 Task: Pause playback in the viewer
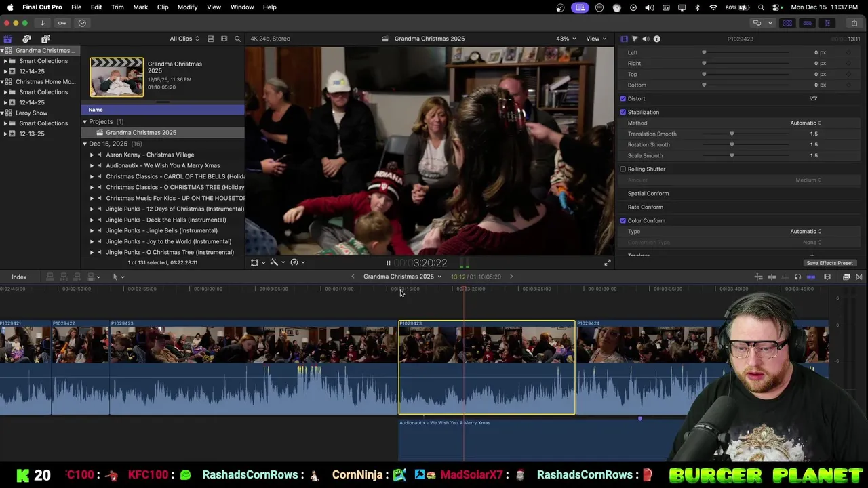[x=389, y=263]
